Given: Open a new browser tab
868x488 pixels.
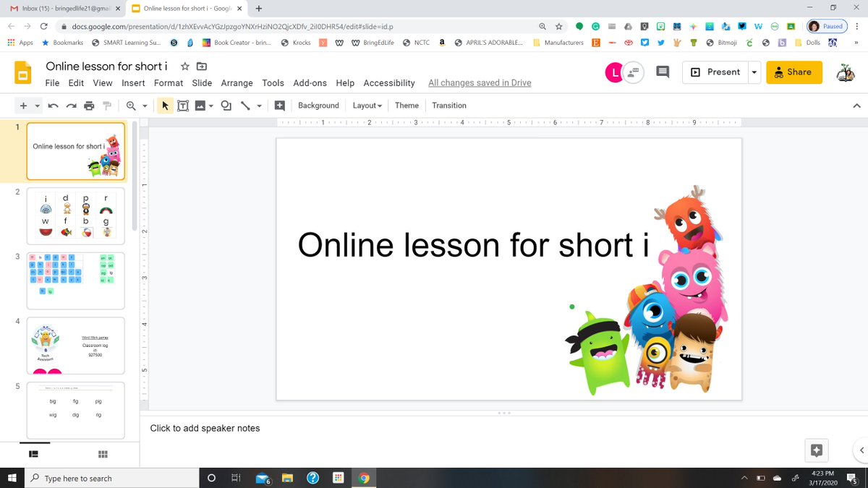Looking at the screenshot, I should [x=258, y=8].
